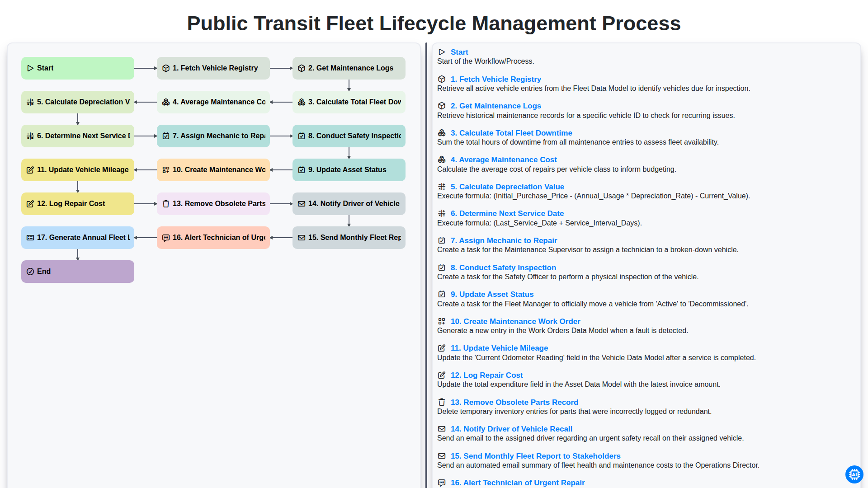The height and width of the screenshot is (488, 868).
Task: Select the green Start node in the flowchart
Action: click(x=78, y=68)
